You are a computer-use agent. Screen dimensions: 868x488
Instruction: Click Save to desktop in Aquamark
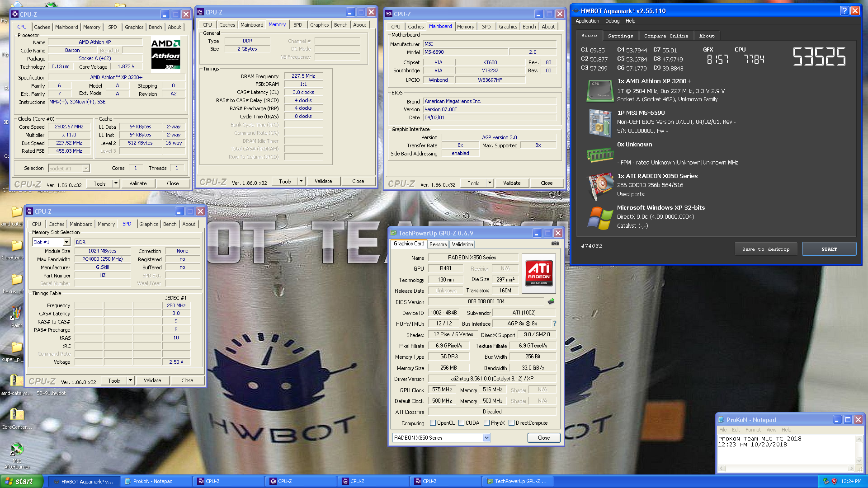coord(766,249)
